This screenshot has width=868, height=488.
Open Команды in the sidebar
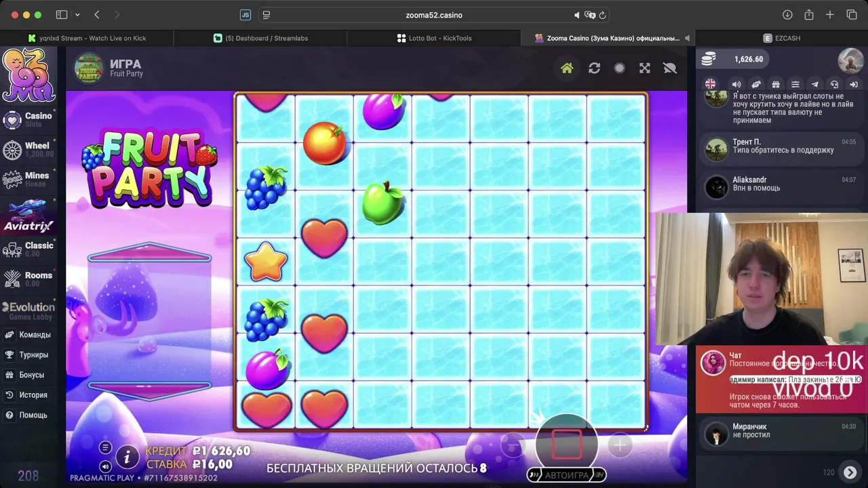click(28, 335)
